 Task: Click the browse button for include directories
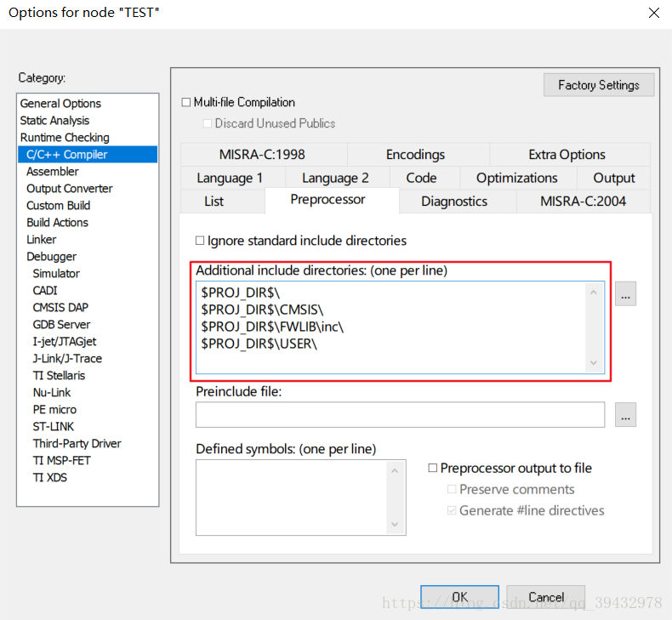(x=625, y=294)
